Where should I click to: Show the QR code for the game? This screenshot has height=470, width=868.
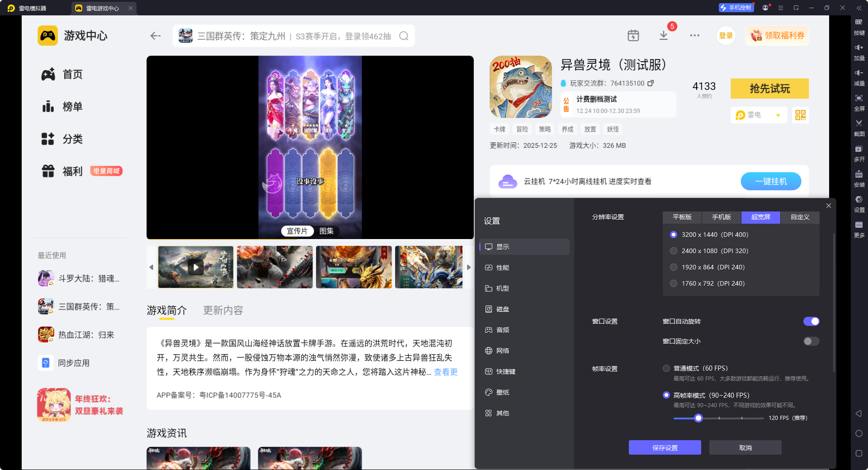click(801, 115)
